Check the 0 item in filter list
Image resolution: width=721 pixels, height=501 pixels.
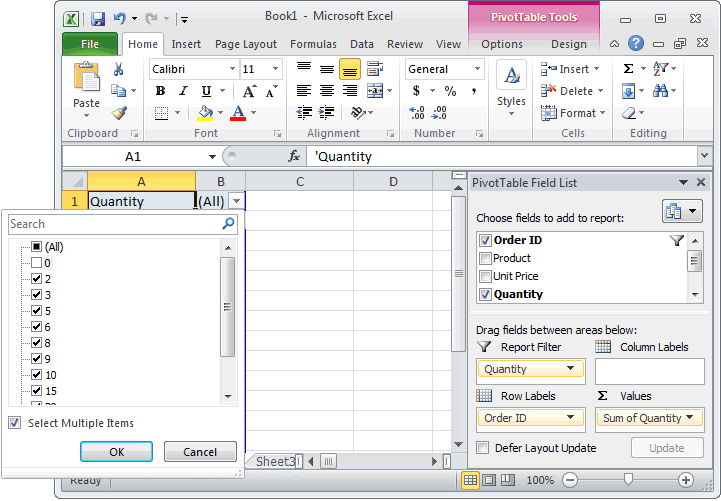36,263
